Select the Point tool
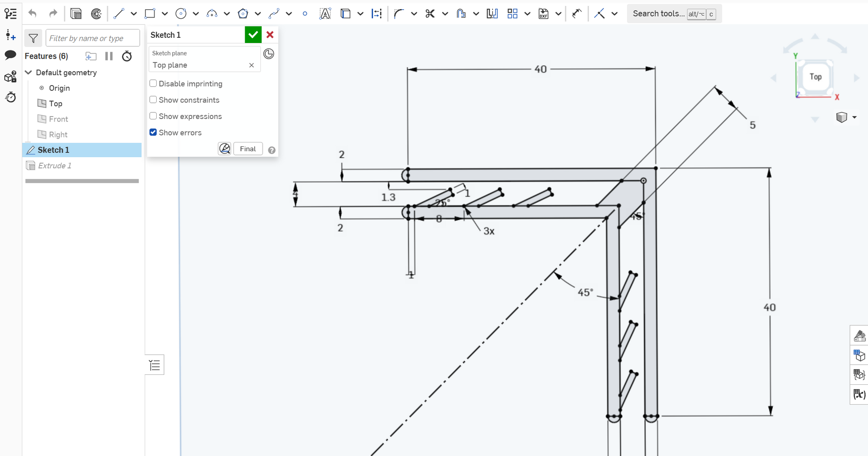This screenshot has height=456, width=868. coord(305,14)
